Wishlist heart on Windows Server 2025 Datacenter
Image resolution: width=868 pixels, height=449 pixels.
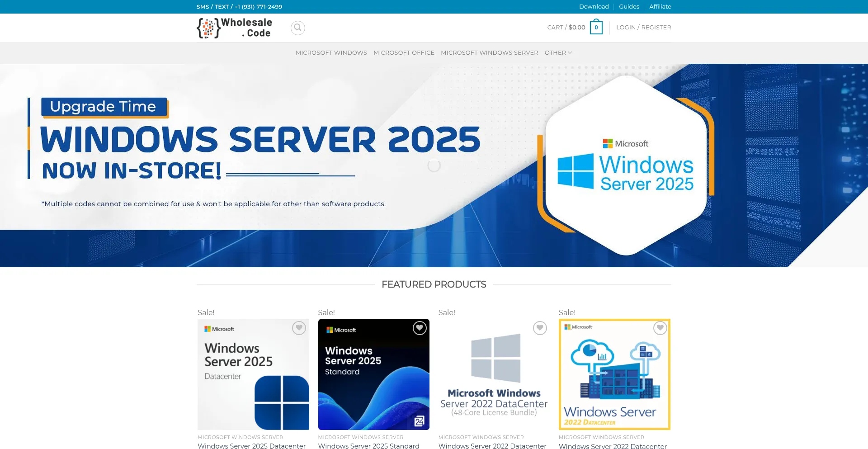coord(299,328)
